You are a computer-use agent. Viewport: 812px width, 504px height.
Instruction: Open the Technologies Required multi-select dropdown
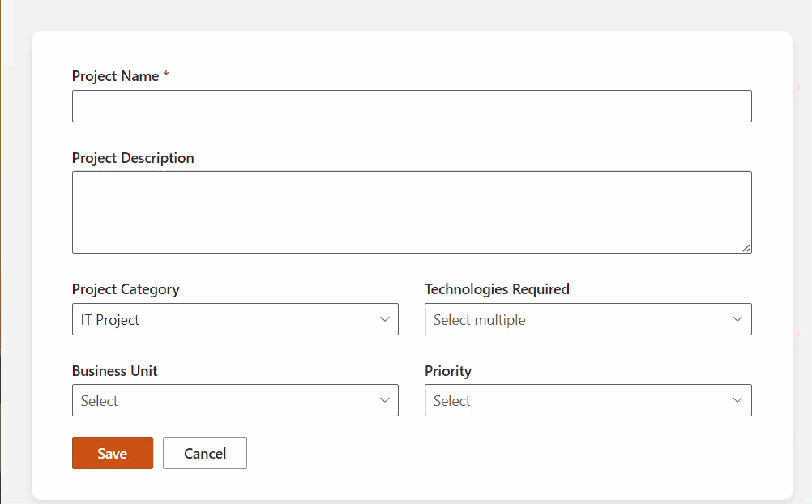point(588,319)
